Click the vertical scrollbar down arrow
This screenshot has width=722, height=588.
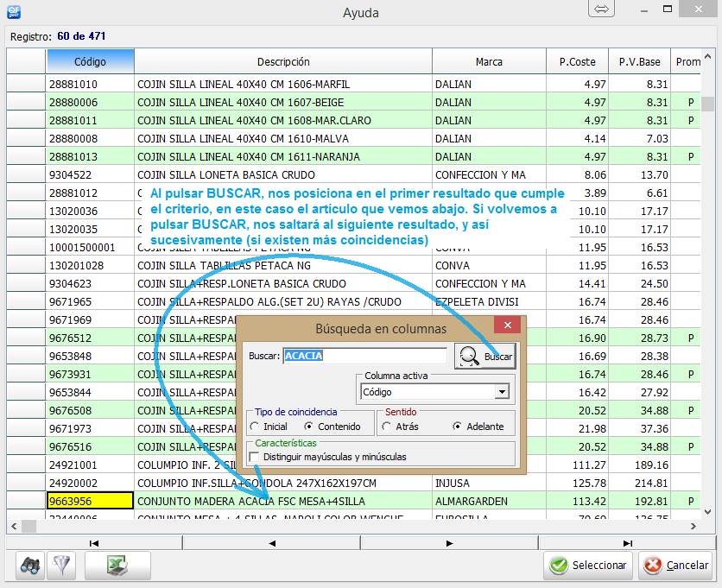(x=708, y=511)
